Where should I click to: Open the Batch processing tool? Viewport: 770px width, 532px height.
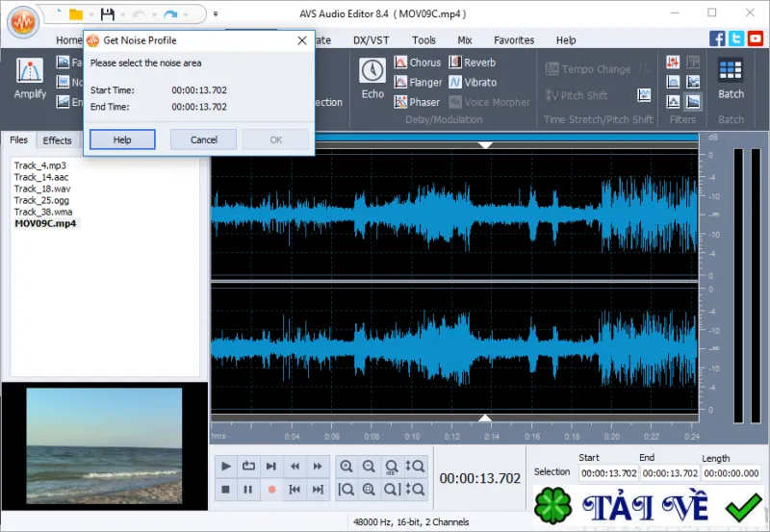731,79
